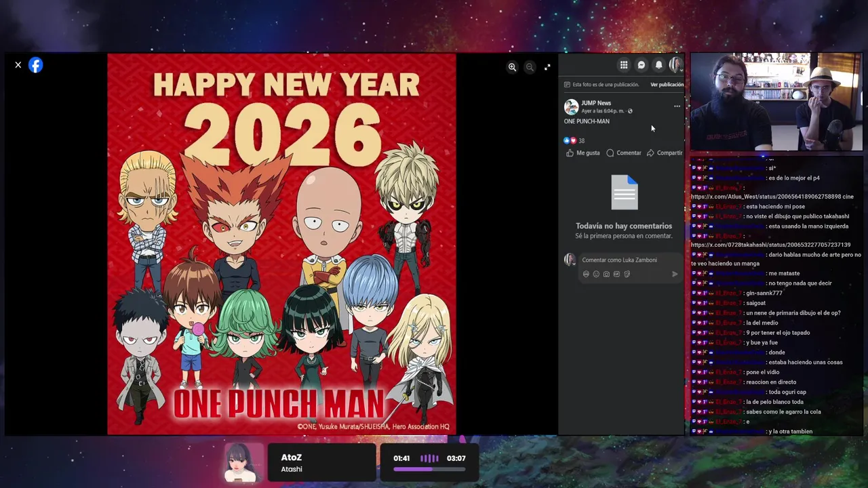The width and height of the screenshot is (868, 488).
Task: Open the Facebook menu grid icon
Action: (624, 65)
